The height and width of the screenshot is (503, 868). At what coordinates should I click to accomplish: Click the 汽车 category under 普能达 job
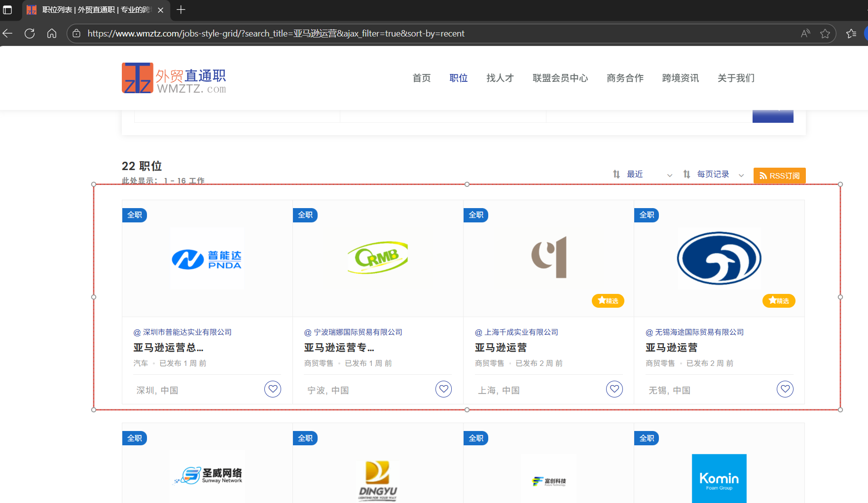(x=141, y=363)
